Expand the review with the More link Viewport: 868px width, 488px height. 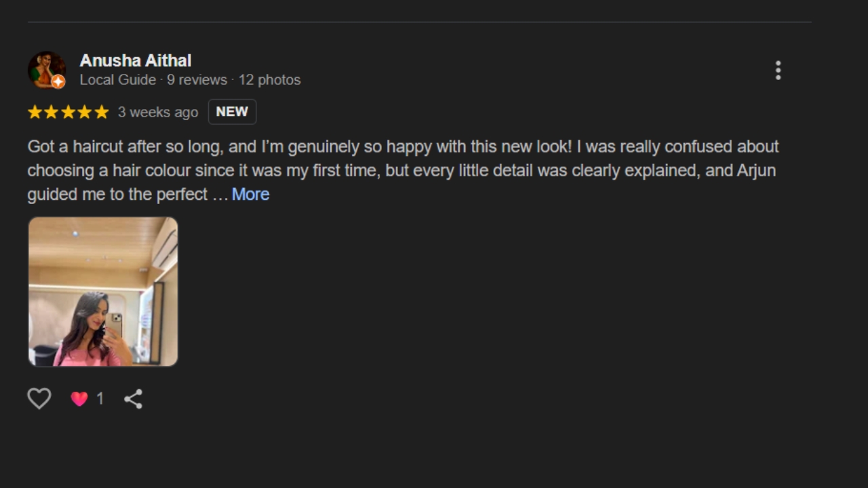click(250, 195)
